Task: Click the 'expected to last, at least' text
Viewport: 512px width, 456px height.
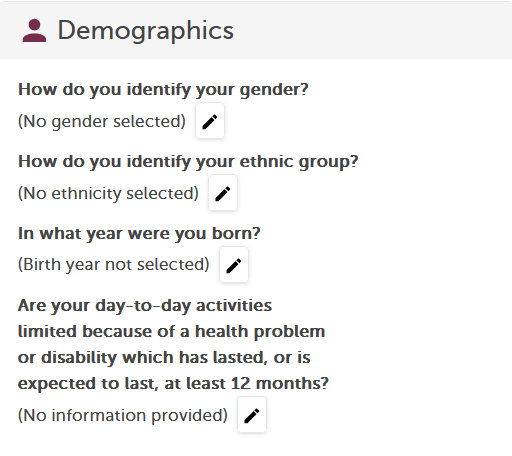Action: point(122,384)
